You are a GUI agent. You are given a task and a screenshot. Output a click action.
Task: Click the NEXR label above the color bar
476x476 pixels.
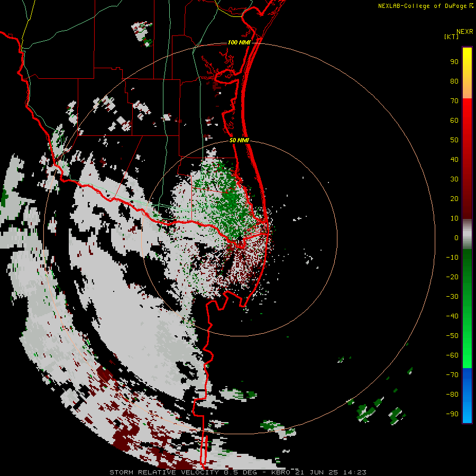465,32
